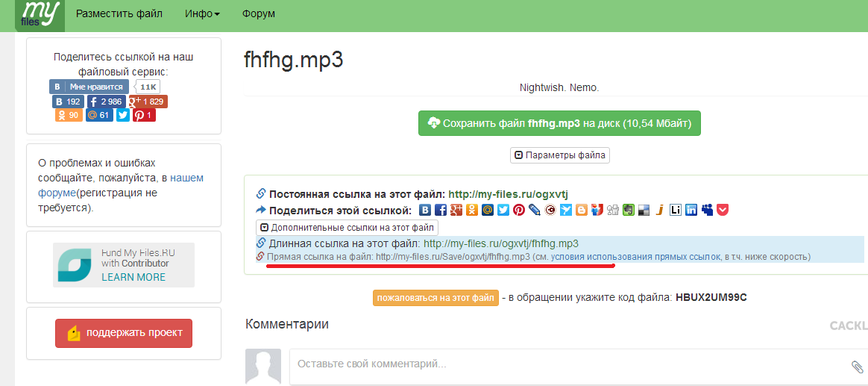868x386 pixels.
Task: Open the 'Инфо' dropdown menu
Action: pos(202,14)
